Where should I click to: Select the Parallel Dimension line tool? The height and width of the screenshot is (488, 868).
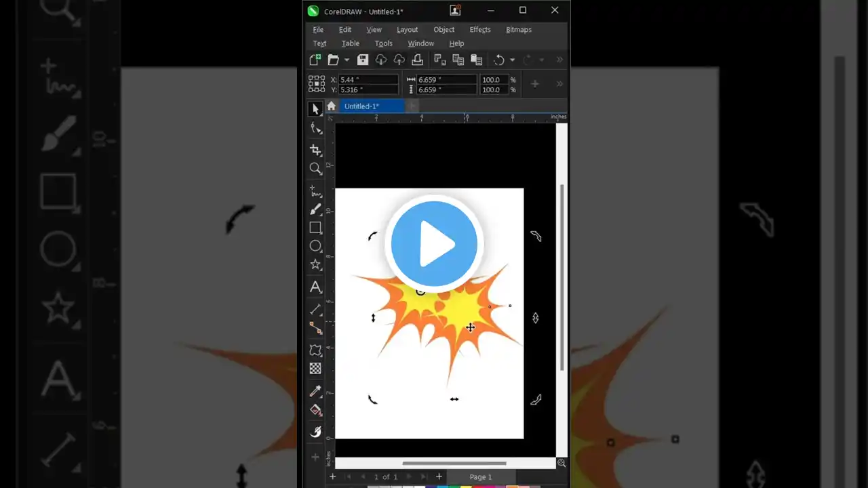pyautogui.click(x=315, y=309)
